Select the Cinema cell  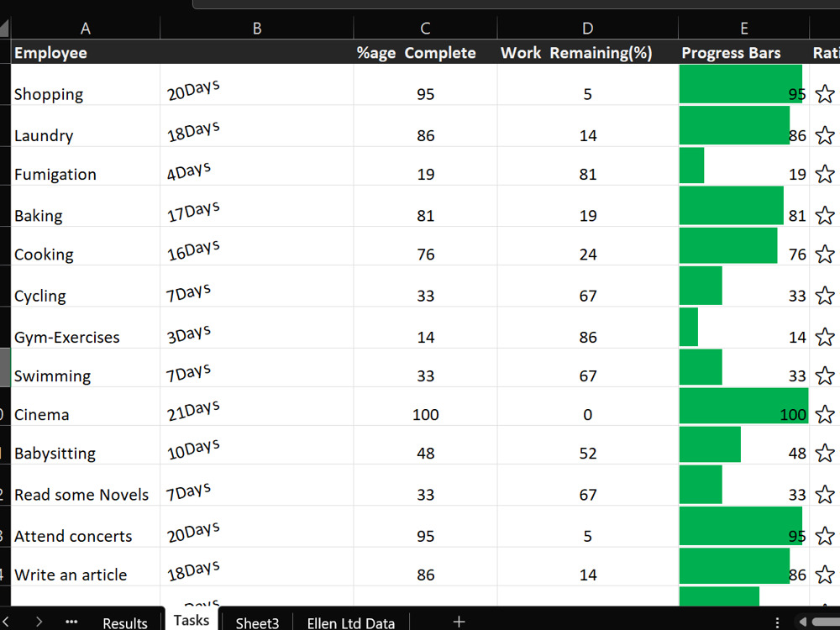click(x=85, y=406)
